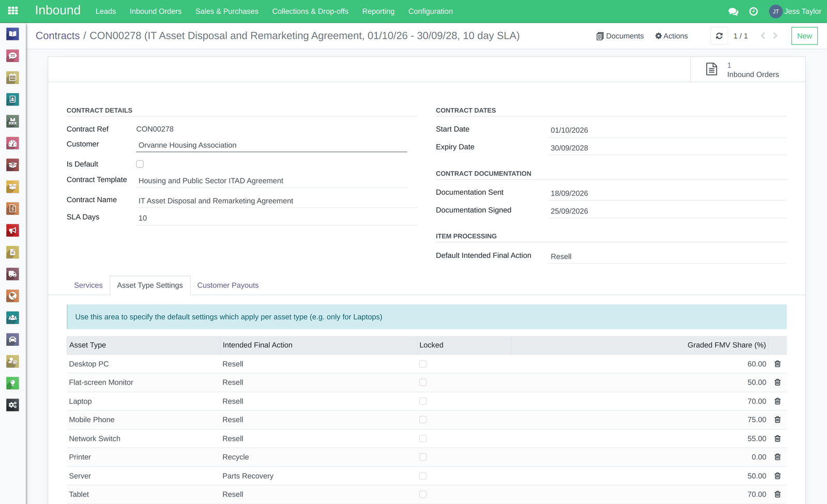Click the New button
The height and width of the screenshot is (504, 827).
804,36
